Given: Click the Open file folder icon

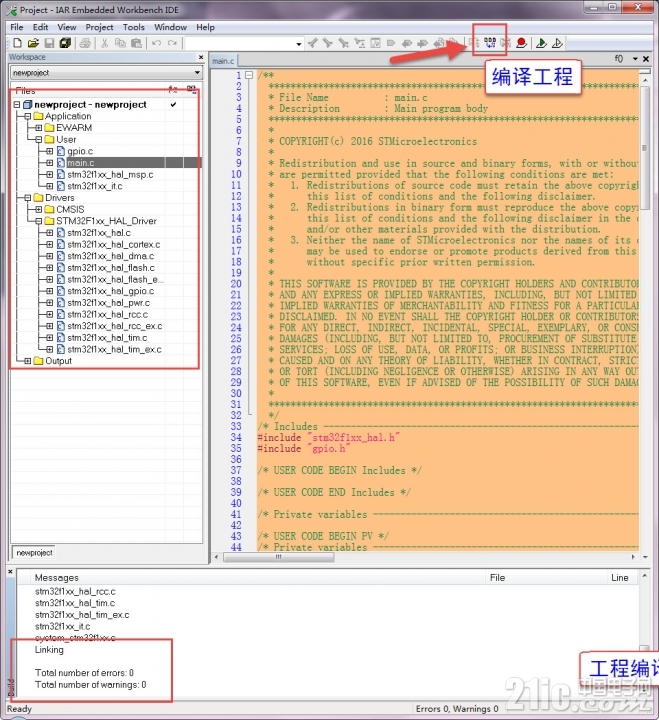Looking at the screenshot, I should (x=33, y=43).
